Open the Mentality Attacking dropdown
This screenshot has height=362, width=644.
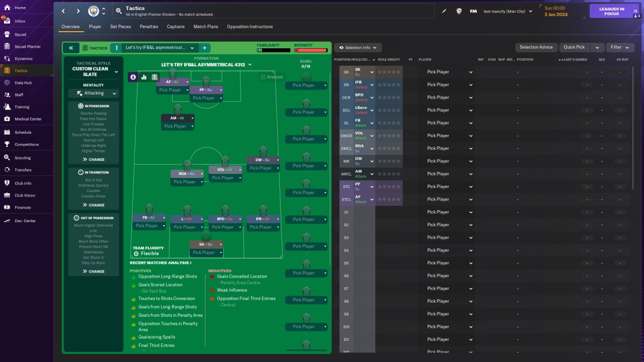[x=94, y=93]
